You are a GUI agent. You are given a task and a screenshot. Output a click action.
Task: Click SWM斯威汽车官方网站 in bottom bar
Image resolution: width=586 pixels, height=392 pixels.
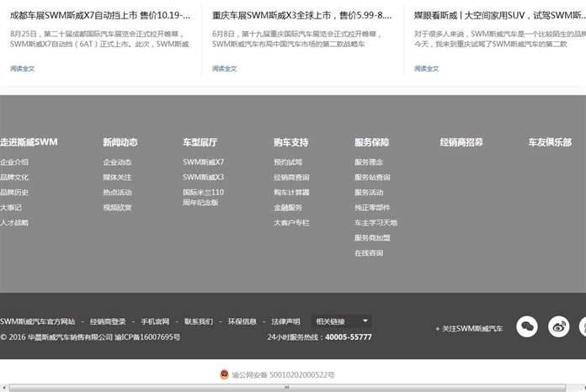pyautogui.click(x=37, y=321)
